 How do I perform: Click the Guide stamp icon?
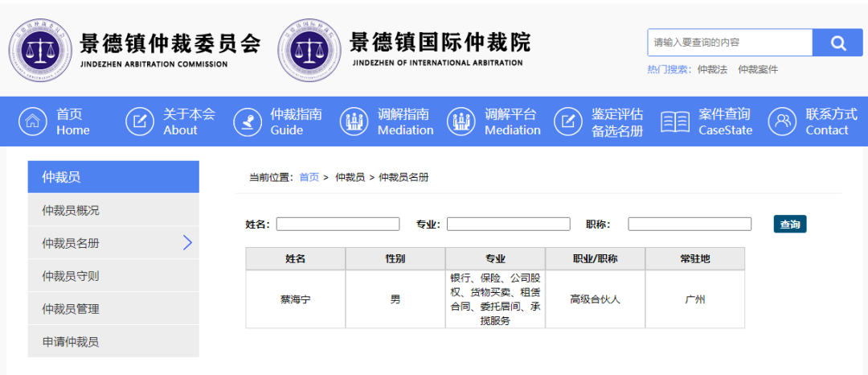pos(247,122)
